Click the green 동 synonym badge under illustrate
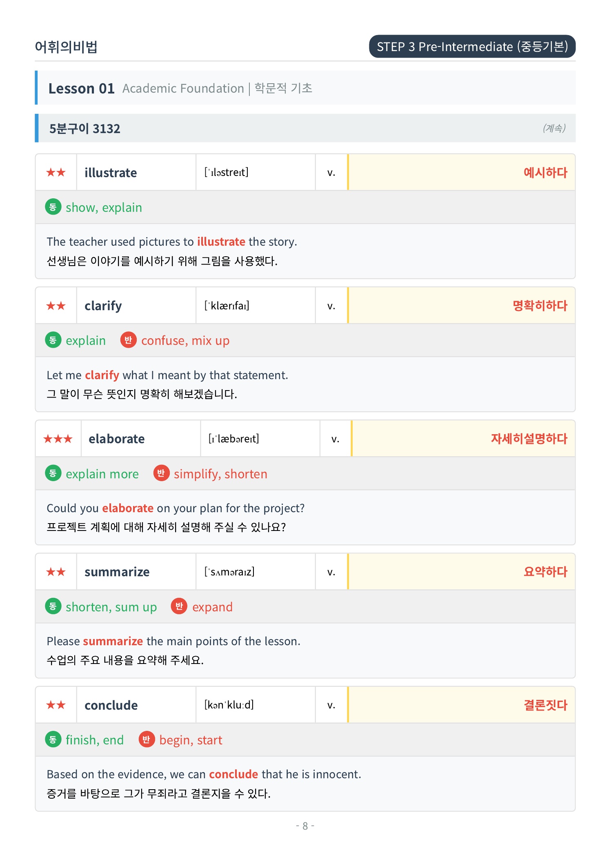The width and height of the screenshot is (611, 868). (53, 207)
